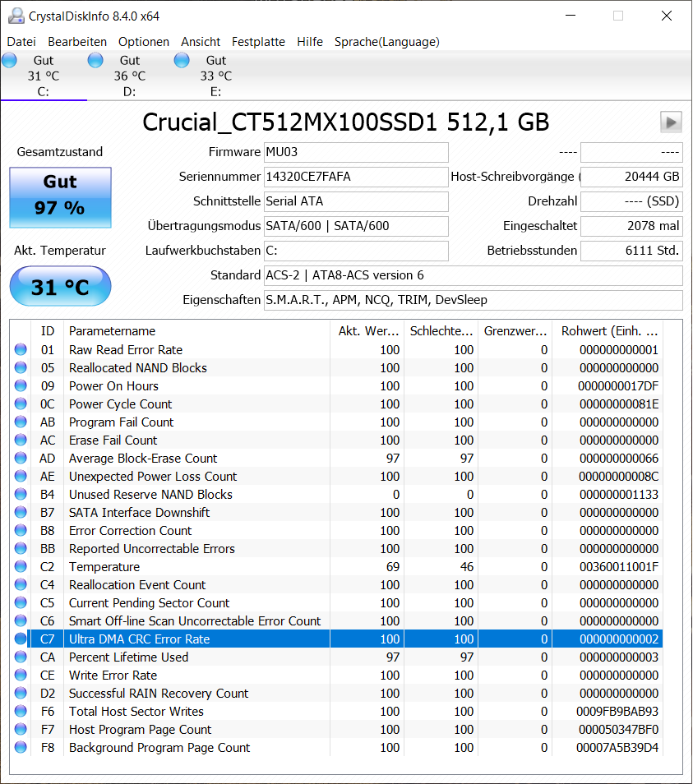Click the Eingeschaltet value 2078 mal
The image size is (693, 784).
pos(631,226)
